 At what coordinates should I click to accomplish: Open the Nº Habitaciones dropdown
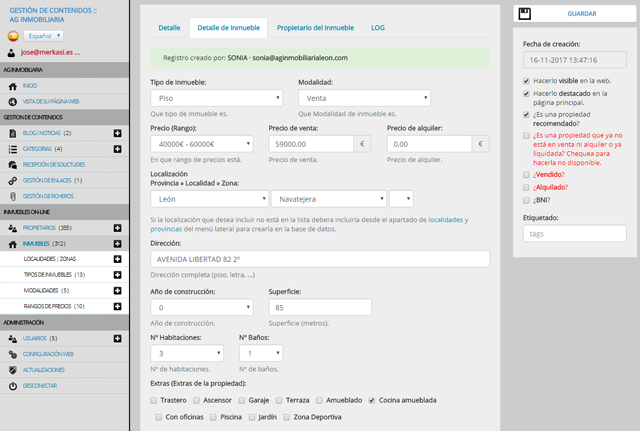coord(187,353)
